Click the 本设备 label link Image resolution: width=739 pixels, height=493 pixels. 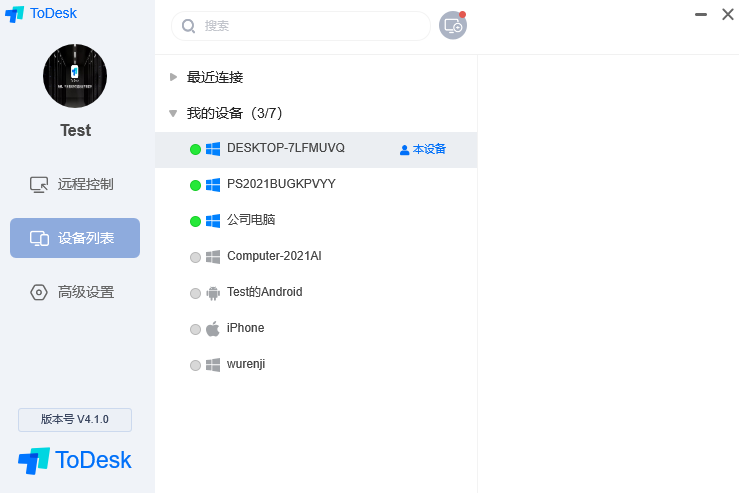[x=429, y=149]
